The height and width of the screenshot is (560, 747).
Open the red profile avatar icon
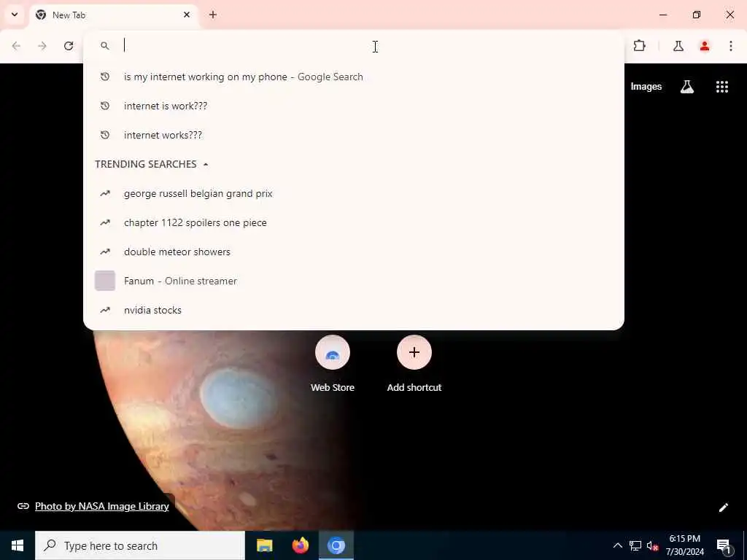point(705,46)
